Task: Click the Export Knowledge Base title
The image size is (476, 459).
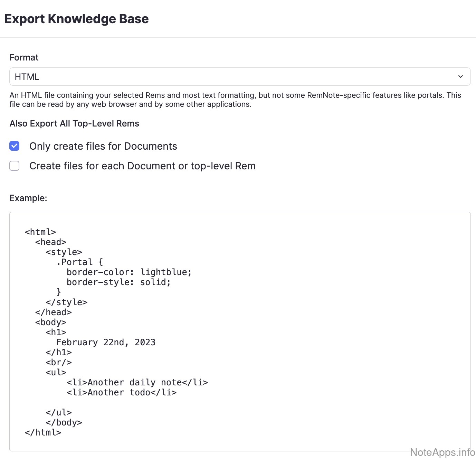Action: (x=77, y=19)
